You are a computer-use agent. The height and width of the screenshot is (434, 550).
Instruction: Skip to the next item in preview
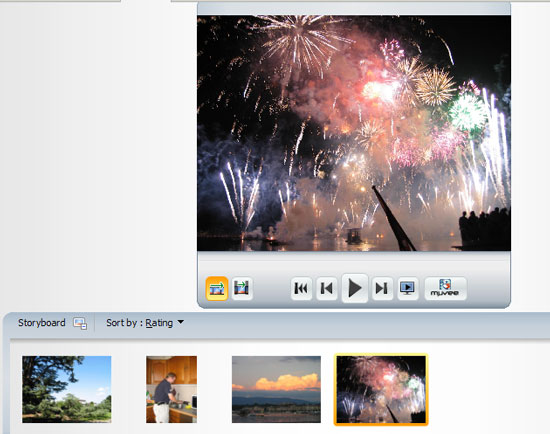pyautogui.click(x=382, y=288)
